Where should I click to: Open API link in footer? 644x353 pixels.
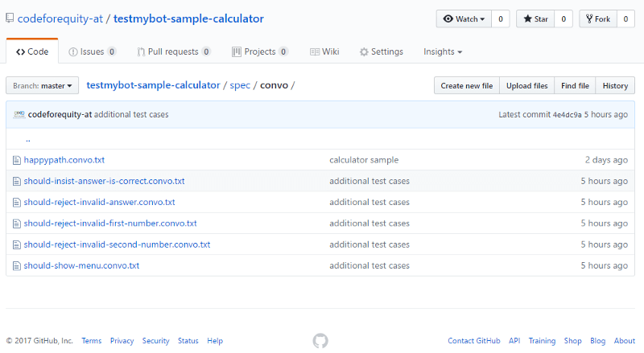pos(514,341)
